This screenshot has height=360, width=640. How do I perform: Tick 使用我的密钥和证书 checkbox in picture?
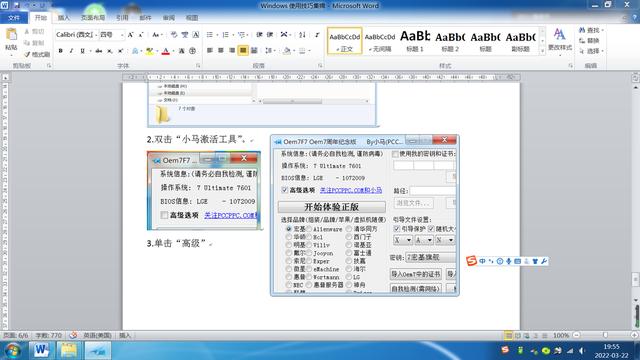click(396, 154)
